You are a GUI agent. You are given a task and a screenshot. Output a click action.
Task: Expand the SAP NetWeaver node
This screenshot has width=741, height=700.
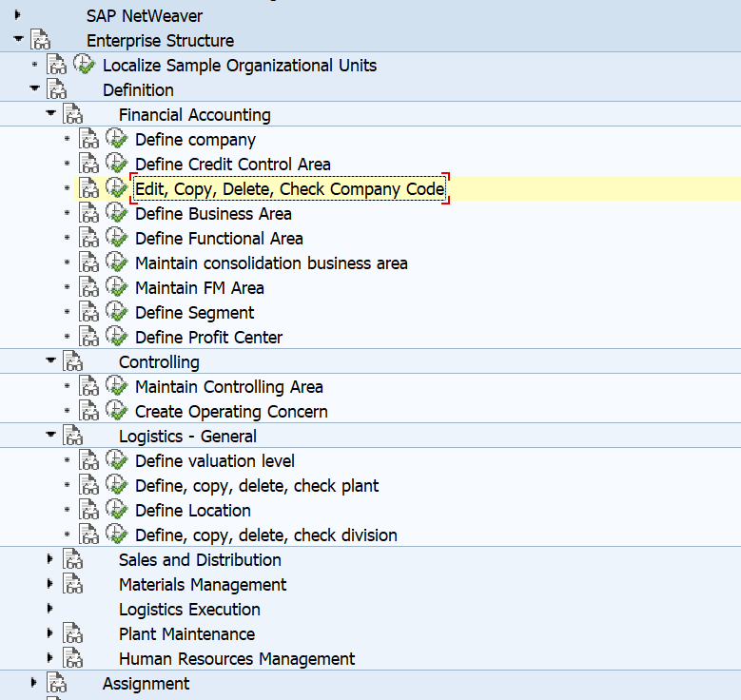(x=18, y=15)
